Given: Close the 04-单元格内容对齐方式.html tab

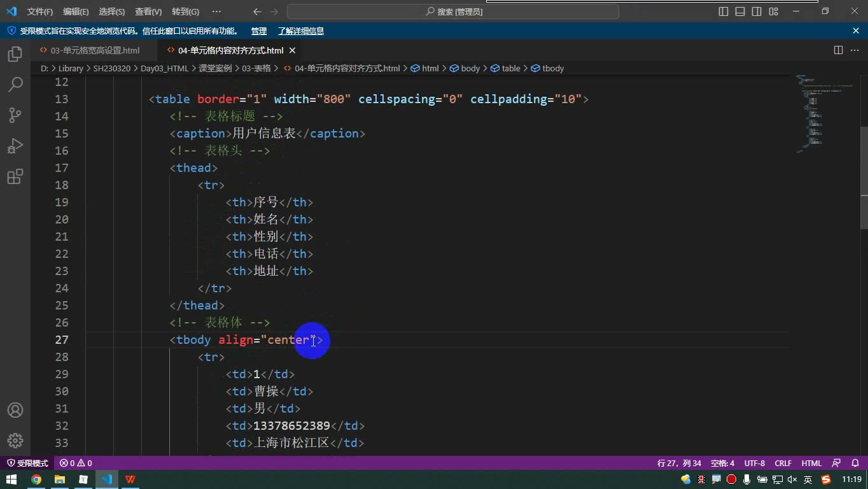Looking at the screenshot, I should click(293, 50).
